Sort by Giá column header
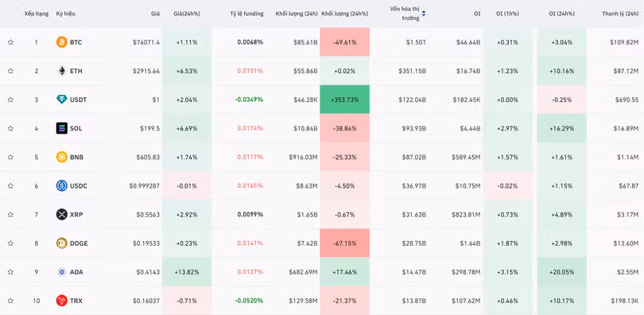This screenshot has height=315, width=644. tap(155, 14)
